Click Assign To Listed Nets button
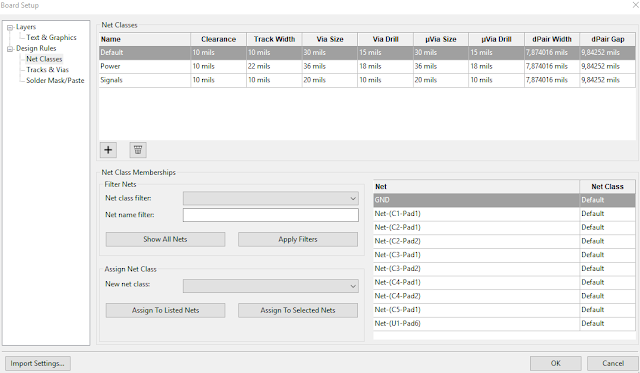 coord(165,310)
